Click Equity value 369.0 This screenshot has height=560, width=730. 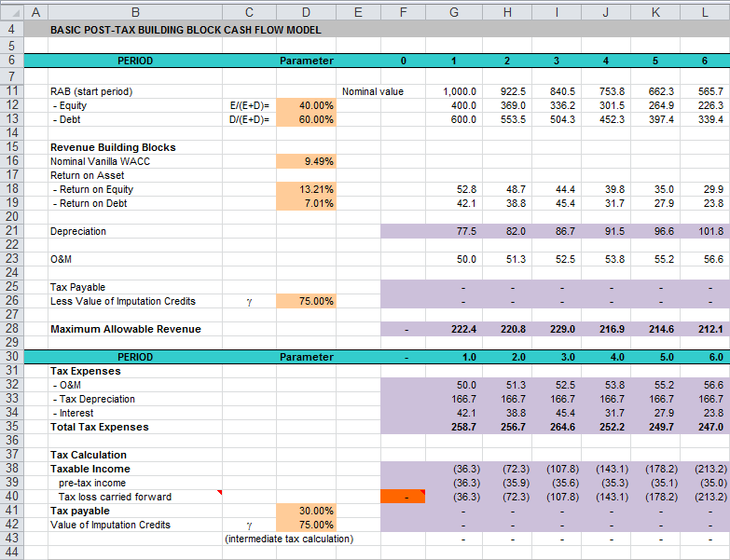click(x=513, y=105)
